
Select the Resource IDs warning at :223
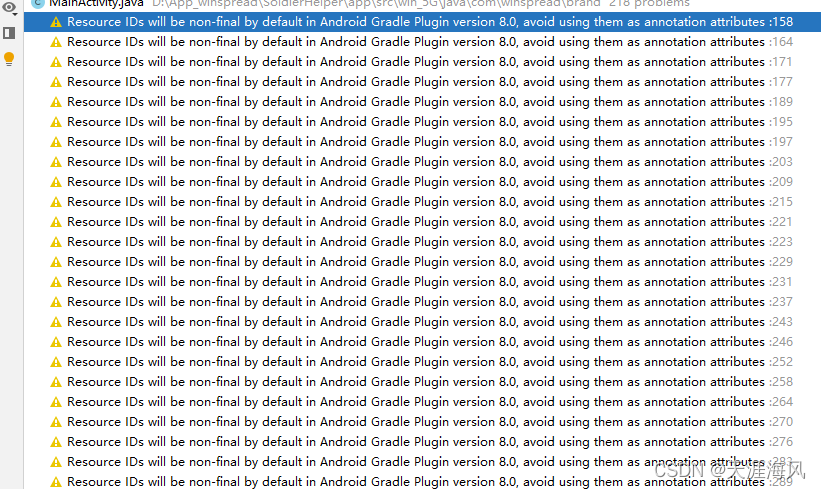tap(422, 242)
